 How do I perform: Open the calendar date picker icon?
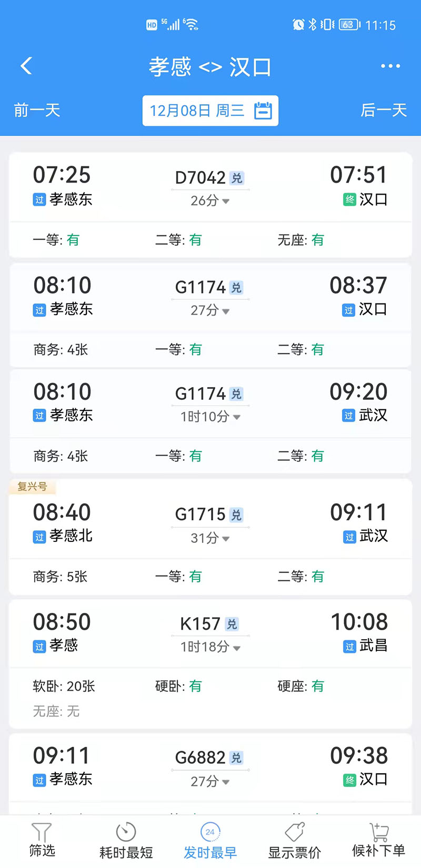[x=263, y=110]
